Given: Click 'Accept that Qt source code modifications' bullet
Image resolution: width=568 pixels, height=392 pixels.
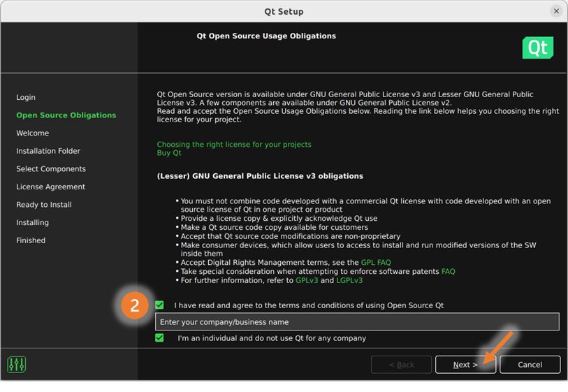Looking at the screenshot, I should 291,236.
